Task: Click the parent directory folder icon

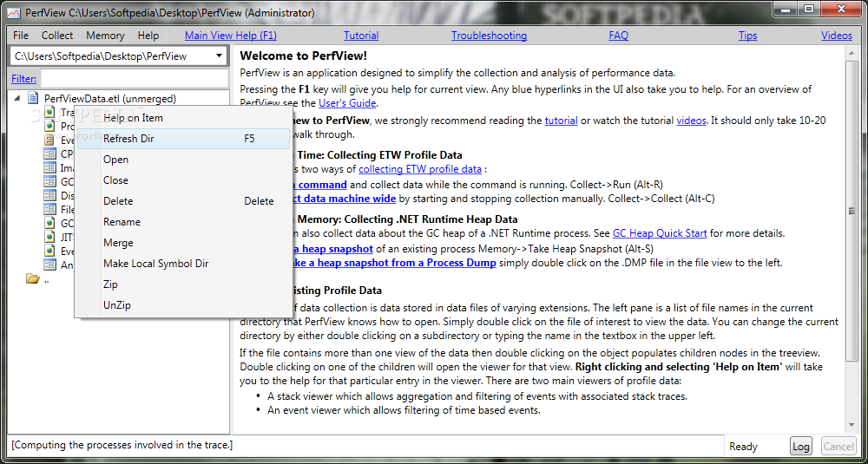Action: 33,278
